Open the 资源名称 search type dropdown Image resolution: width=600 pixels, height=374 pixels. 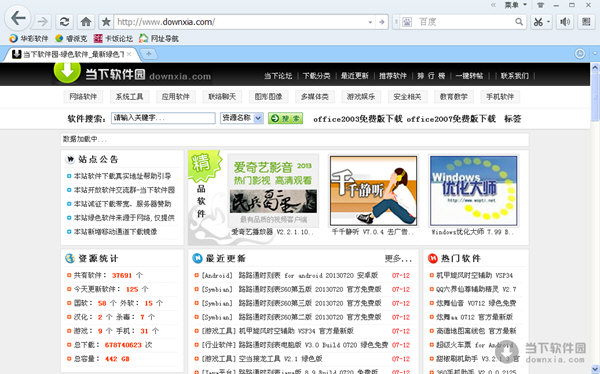tap(242, 118)
